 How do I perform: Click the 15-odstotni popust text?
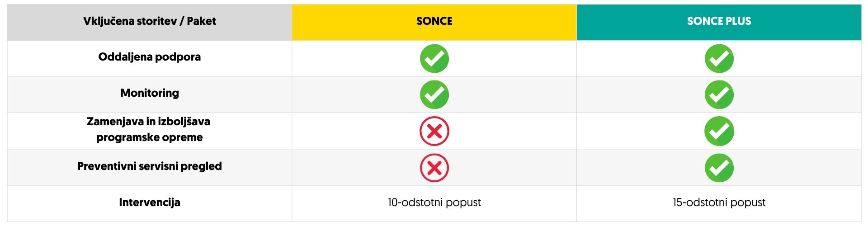tap(719, 202)
